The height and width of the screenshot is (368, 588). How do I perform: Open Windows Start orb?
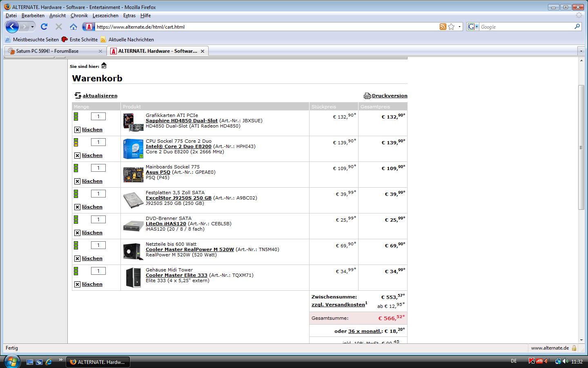point(11,361)
